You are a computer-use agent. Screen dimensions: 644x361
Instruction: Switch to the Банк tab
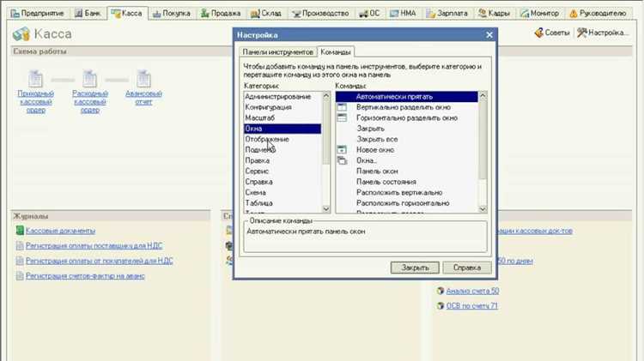(x=88, y=13)
